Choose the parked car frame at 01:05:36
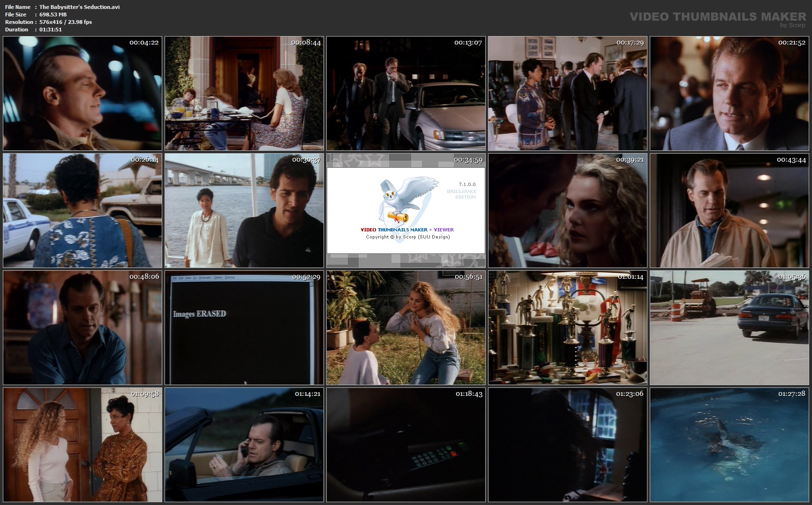Viewport: 812px width, 505px height. click(729, 327)
